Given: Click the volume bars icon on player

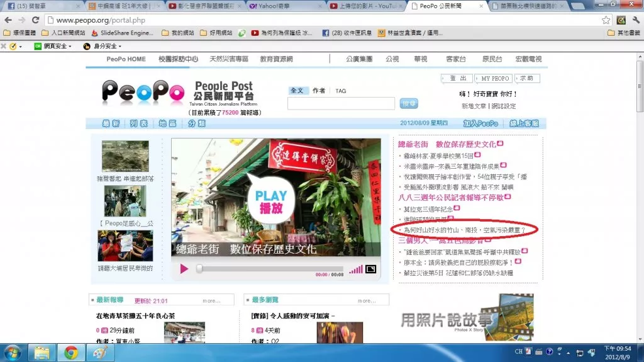Looking at the screenshot, I should 356,269.
